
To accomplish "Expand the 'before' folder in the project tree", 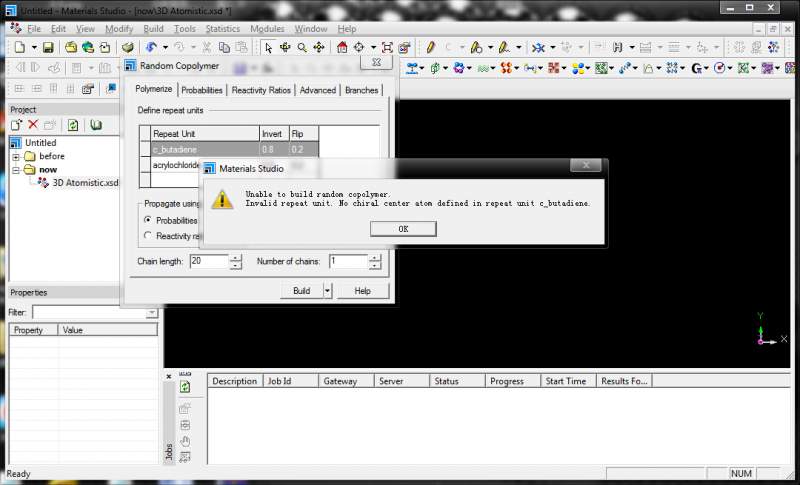I will pos(16,157).
